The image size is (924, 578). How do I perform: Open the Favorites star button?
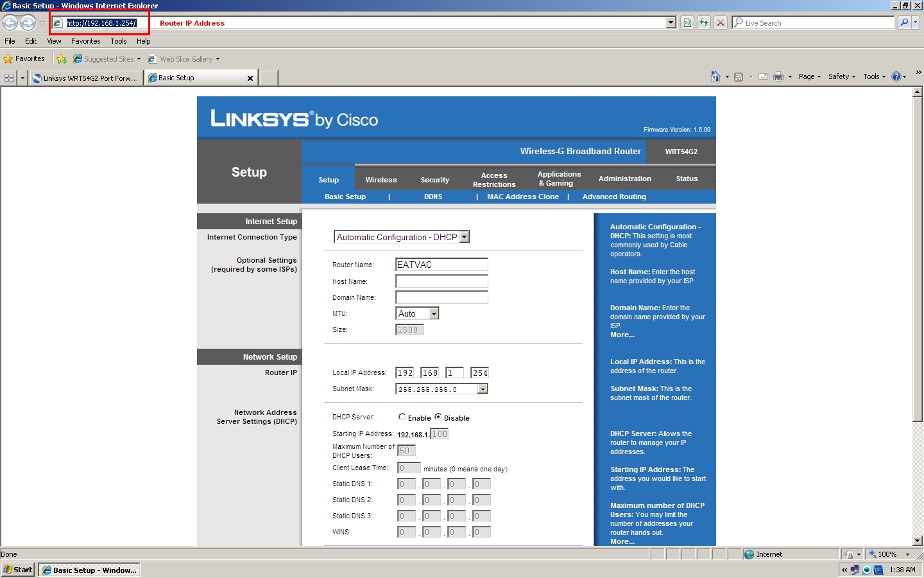point(24,58)
